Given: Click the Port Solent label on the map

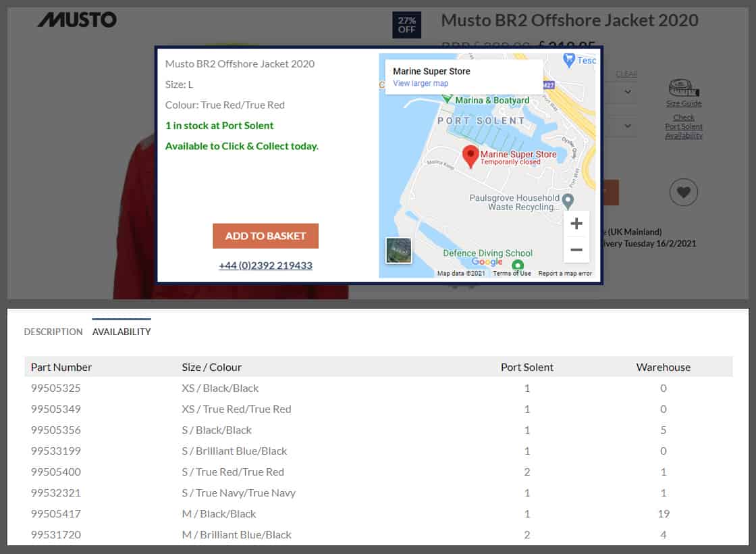Looking at the screenshot, I should coord(481,121).
